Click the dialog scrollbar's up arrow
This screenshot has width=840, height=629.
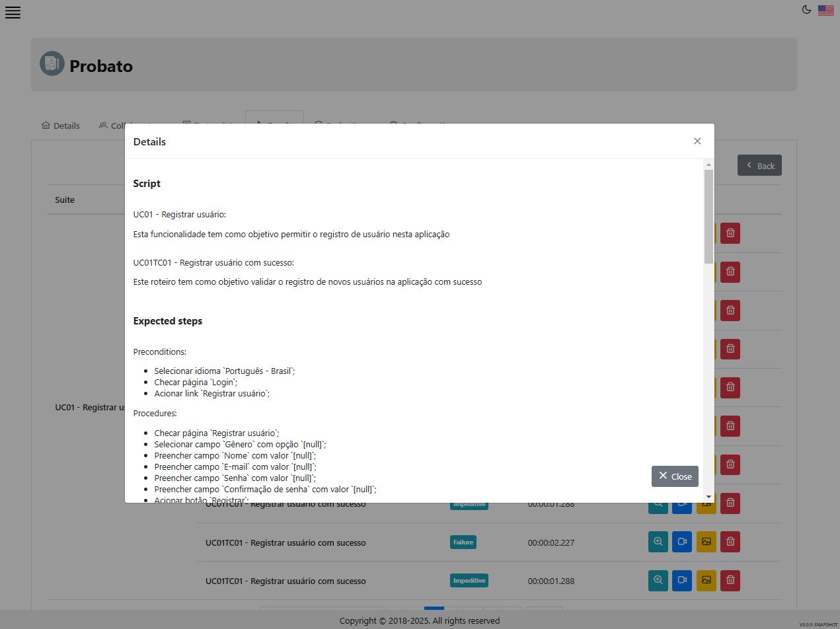(x=708, y=164)
